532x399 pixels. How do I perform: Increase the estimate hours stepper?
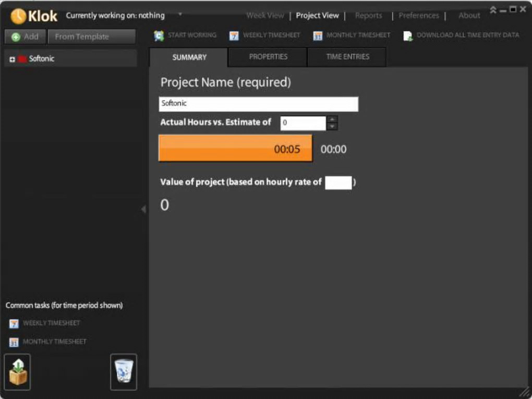coord(332,119)
